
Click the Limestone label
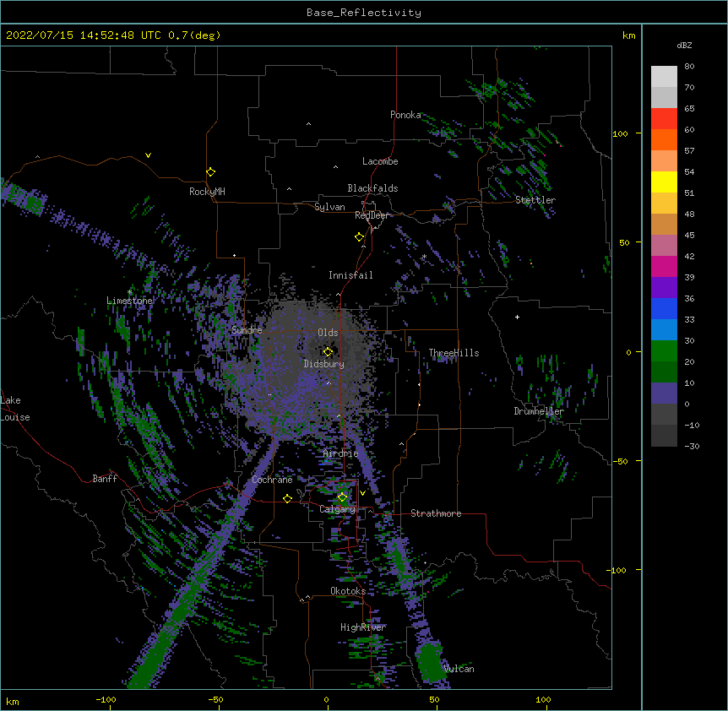click(x=129, y=301)
